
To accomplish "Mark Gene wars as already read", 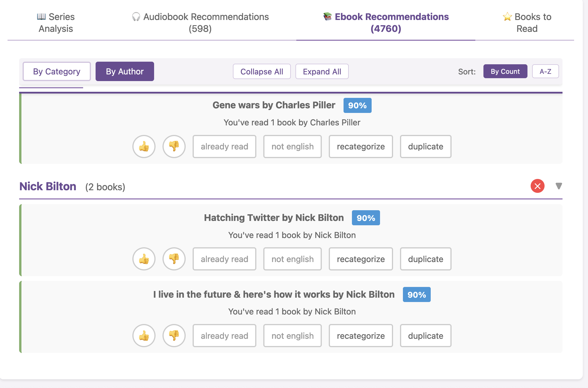I will (x=224, y=147).
